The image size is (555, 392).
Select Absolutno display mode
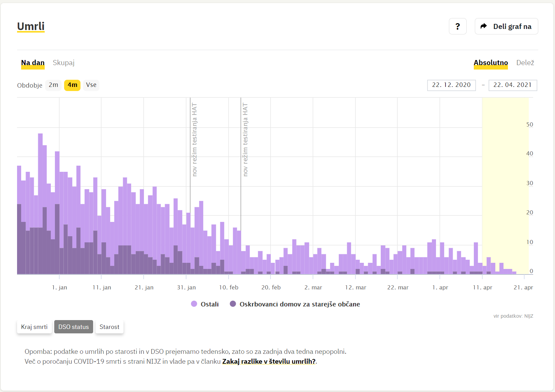[x=491, y=63]
